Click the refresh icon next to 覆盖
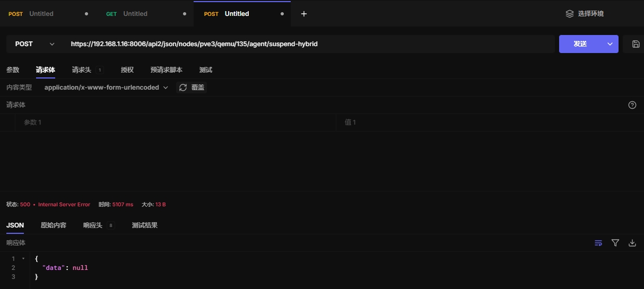The width and height of the screenshot is (644, 289). point(183,87)
